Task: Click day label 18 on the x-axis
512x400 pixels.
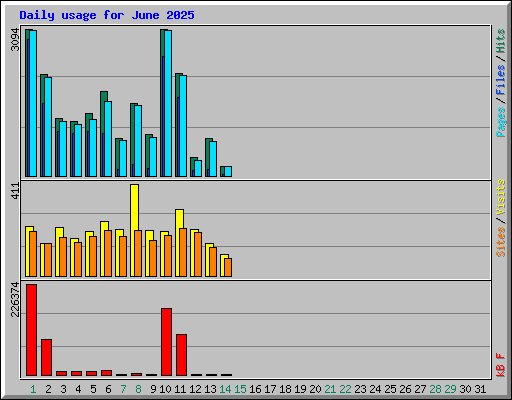Action: tap(285, 389)
